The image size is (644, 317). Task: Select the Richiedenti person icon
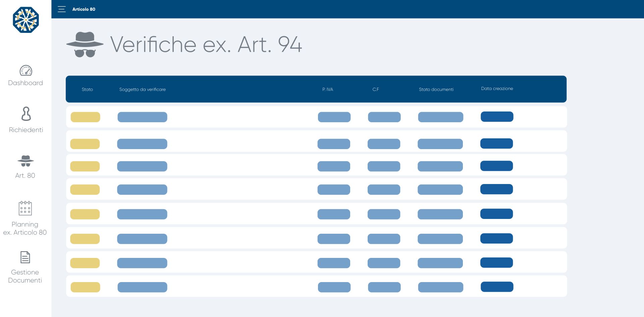coord(26,114)
